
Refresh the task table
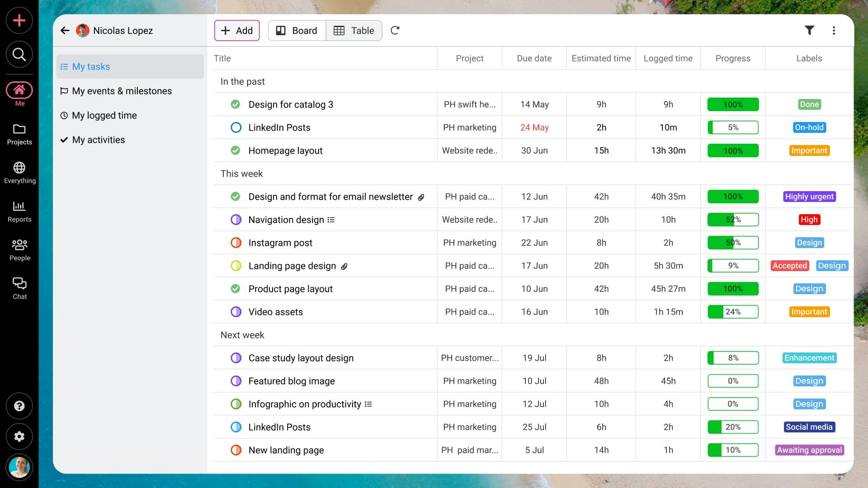(395, 30)
